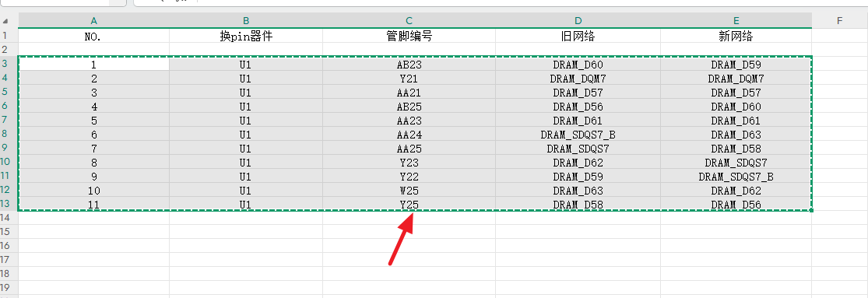Click new network cell DRAM_D59 in row 3
The height and width of the screenshot is (298, 868).
coord(736,64)
